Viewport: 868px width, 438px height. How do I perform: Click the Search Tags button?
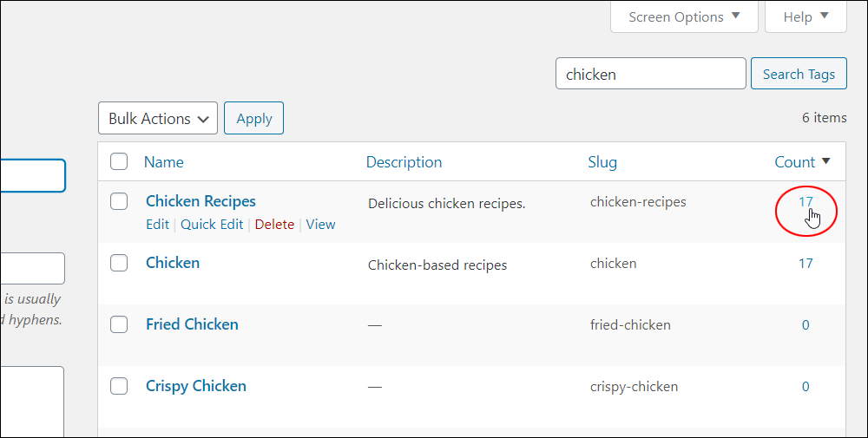click(x=799, y=74)
